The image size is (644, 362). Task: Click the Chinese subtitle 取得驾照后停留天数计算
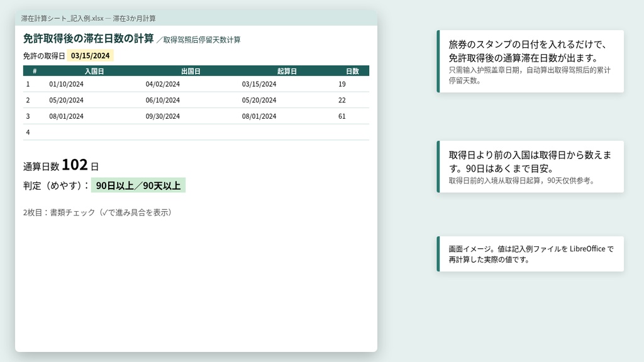click(x=202, y=40)
